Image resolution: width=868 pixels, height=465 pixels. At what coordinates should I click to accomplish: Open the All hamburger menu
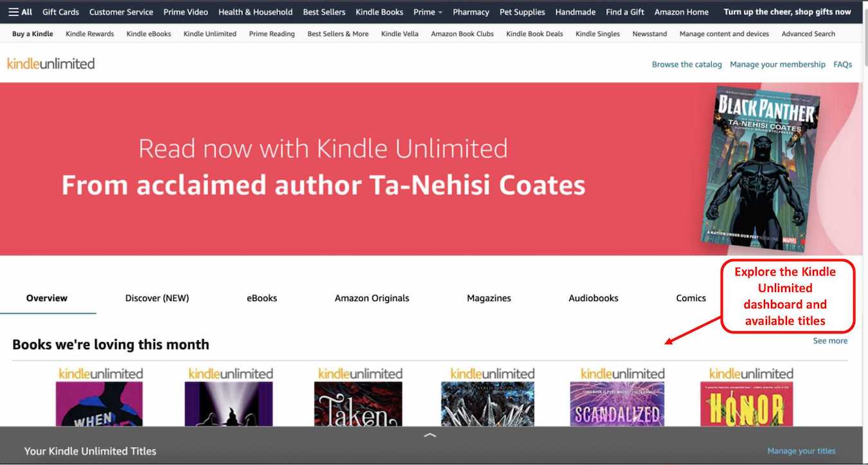coord(20,12)
